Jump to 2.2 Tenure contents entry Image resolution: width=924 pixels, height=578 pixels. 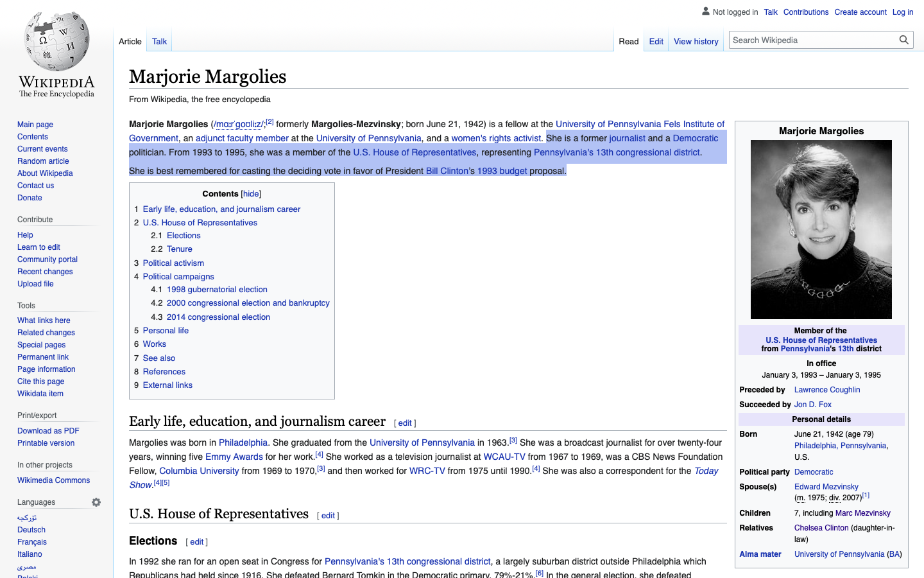pyautogui.click(x=171, y=249)
